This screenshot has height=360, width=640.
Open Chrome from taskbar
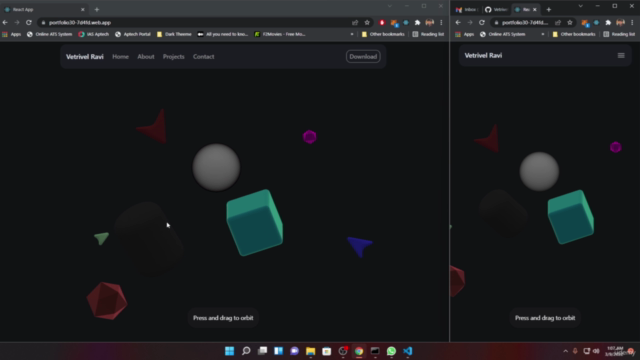[x=359, y=351]
